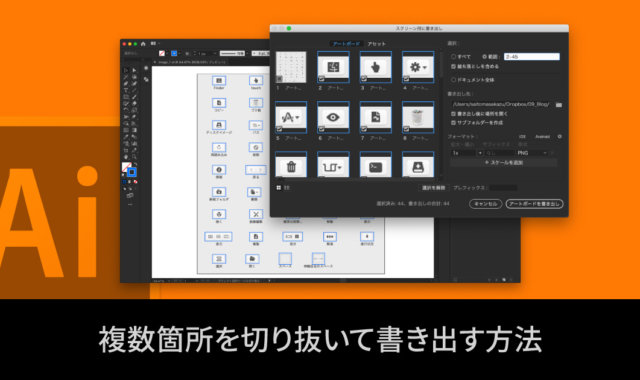Open the Layers panel icon beside canvas
This screenshot has width=640, height=380.
coord(146,79)
